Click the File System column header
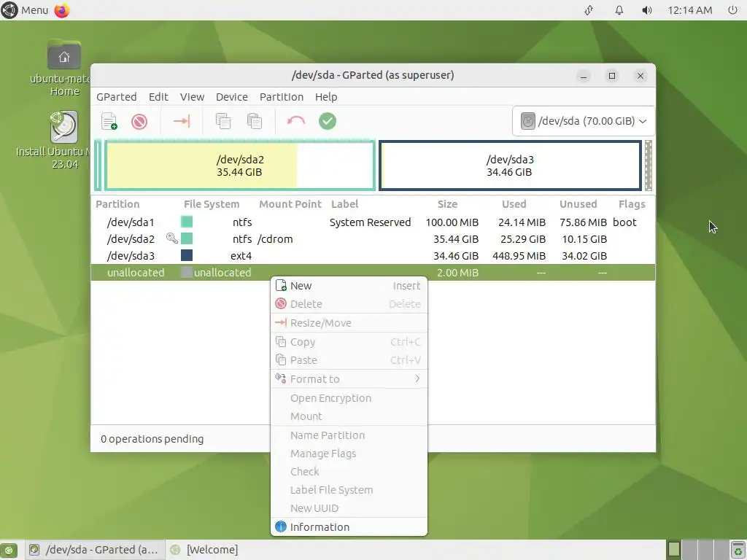 coord(212,204)
